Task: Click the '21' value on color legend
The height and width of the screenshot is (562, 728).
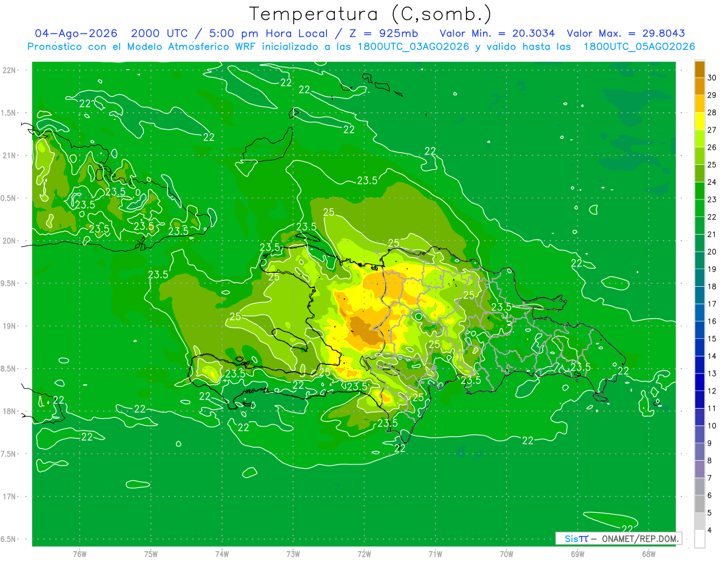Action: 712,235
